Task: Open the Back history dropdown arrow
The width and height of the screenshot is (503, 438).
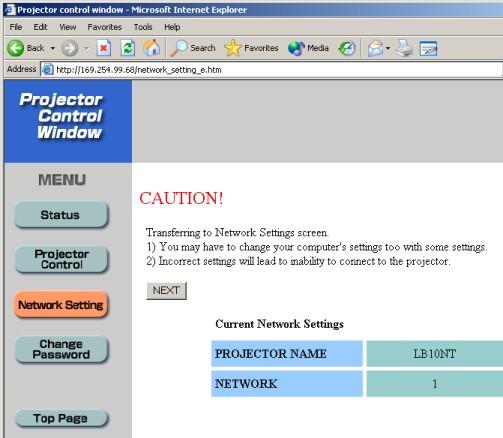Action: tap(53, 48)
